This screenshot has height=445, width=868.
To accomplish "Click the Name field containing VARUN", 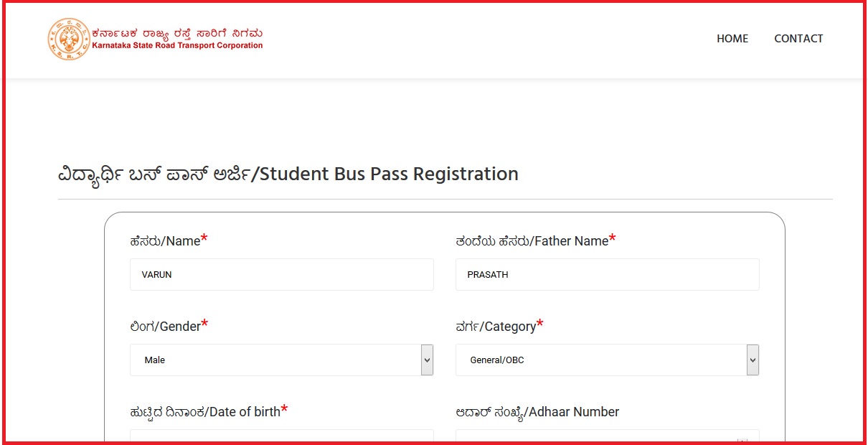I will click(281, 274).
